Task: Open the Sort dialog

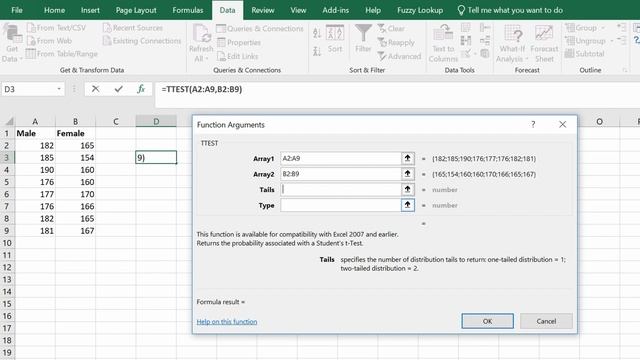Action: coord(335,39)
